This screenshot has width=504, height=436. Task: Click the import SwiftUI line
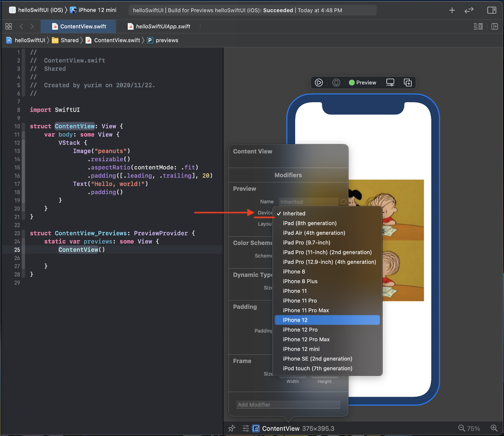[x=55, y=110]
